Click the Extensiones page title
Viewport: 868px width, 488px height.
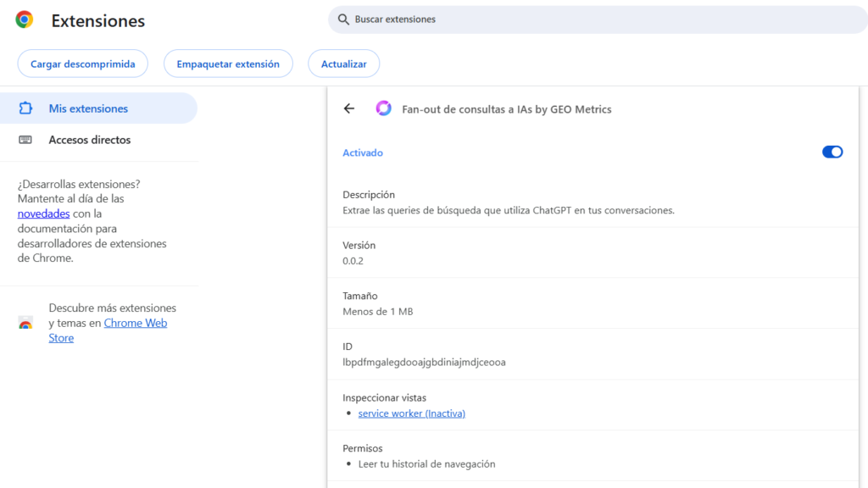(97, 20)
